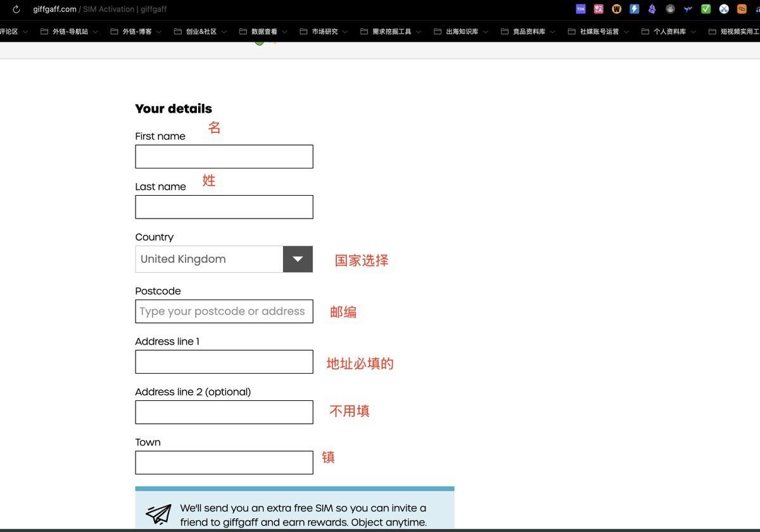Expand the 竞品资料库 bookmark folder
The height and width of the screenshot is (532, 760).
(x=528, y=31)
